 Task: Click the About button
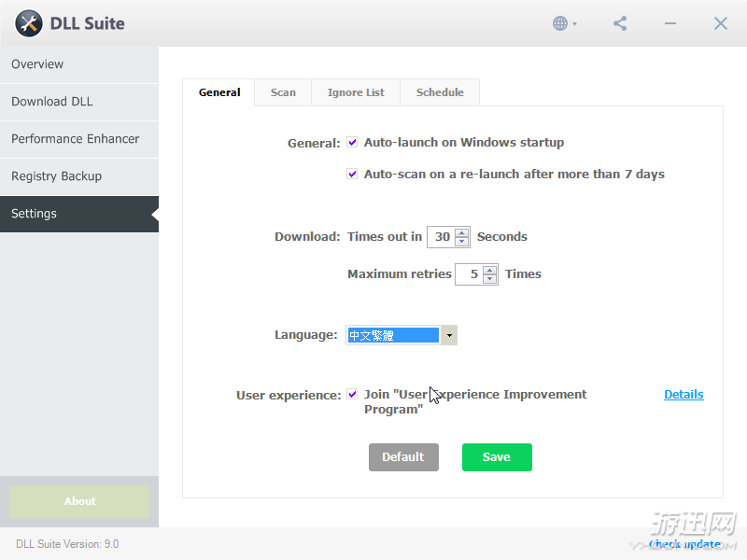pos(79,501)
